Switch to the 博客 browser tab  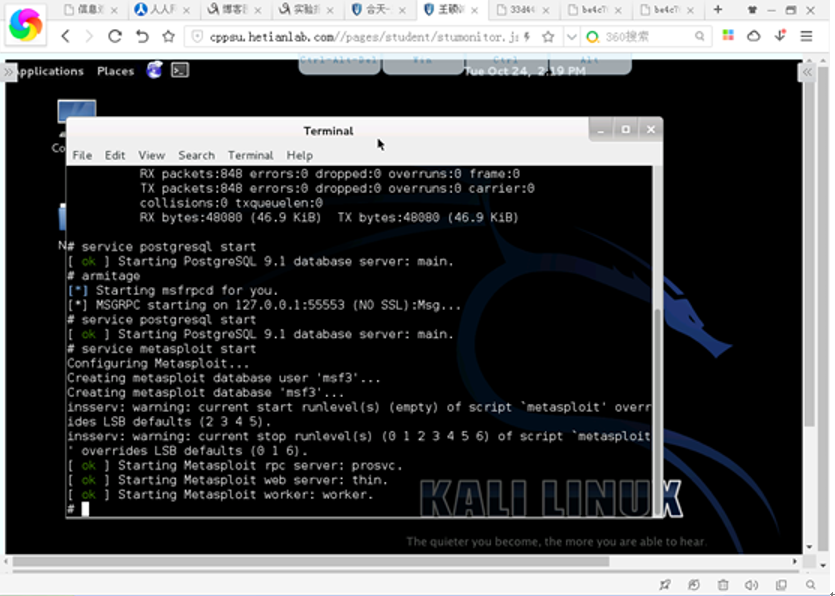click(x=236, y=10)
